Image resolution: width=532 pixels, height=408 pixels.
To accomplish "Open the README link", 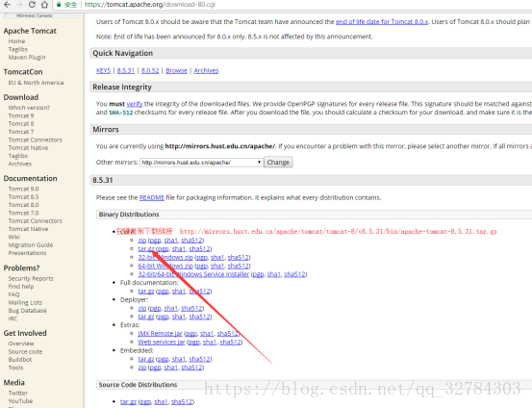I will tap(152, 197).
